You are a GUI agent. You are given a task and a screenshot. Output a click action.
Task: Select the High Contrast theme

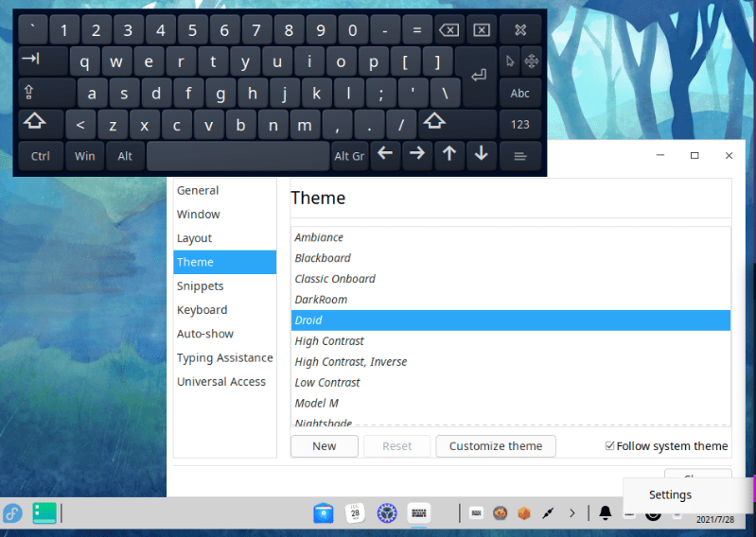(511, 341)
